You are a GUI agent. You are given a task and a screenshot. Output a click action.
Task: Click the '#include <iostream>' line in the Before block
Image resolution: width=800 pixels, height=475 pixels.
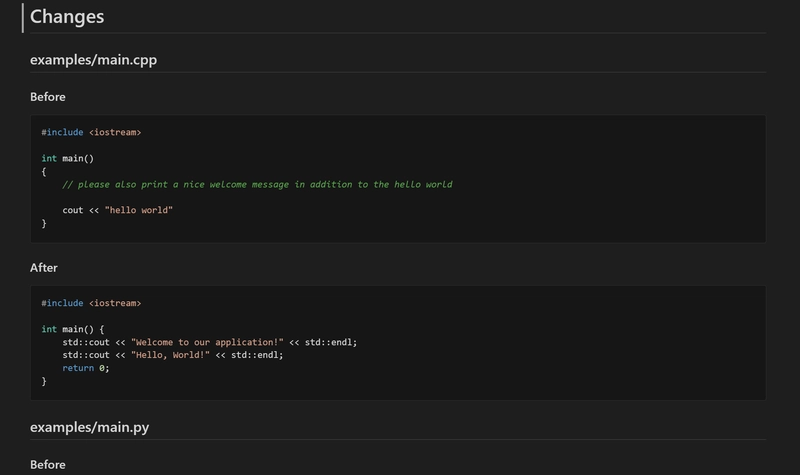pyautogui.click(x=91, y=132)
